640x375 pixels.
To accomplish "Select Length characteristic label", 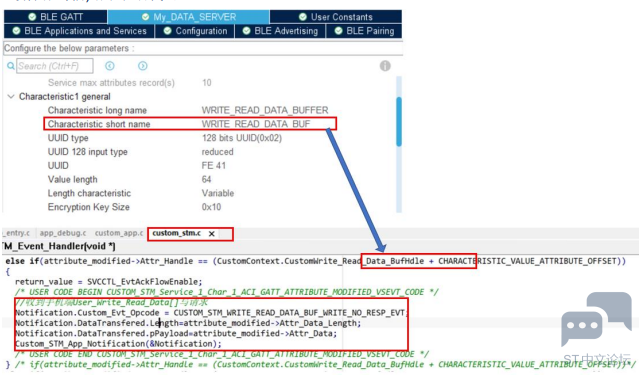I will 89,193.
